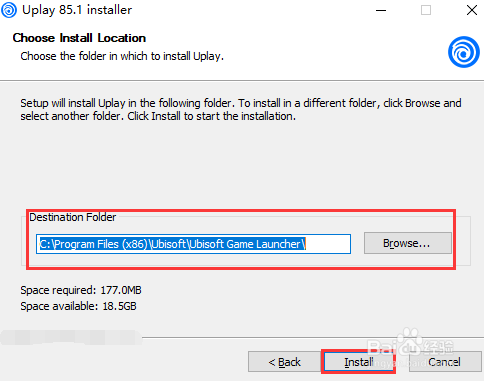
Task: Click the greyed-out maximize window button
Action: (426, 10)
